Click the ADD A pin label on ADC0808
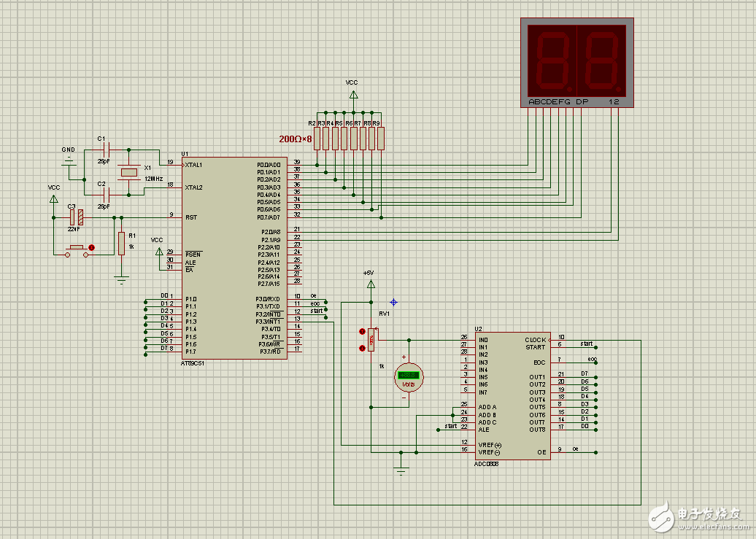The height and width of the screenshot is (539, 756). pyautogui.click(x=487, y=408)
